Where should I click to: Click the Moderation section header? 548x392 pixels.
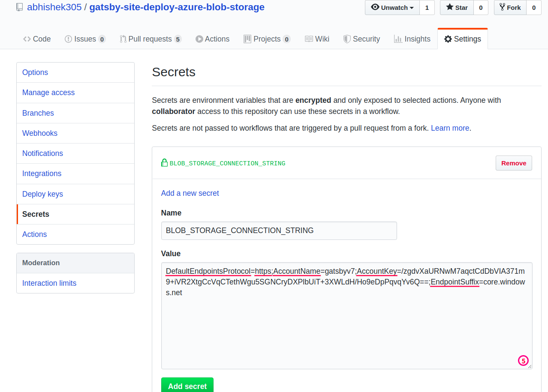coord(75,263)
